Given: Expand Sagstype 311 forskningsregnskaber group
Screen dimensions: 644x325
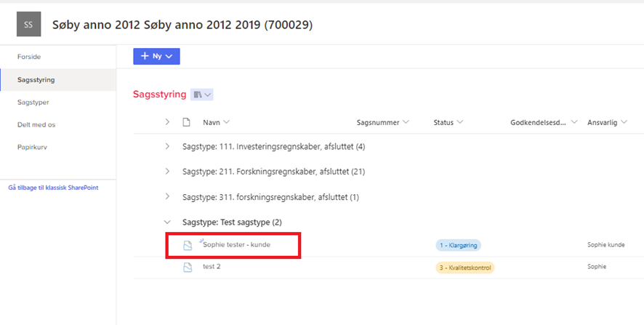Looking at the screenshot, I should click(x=167, y=197).
